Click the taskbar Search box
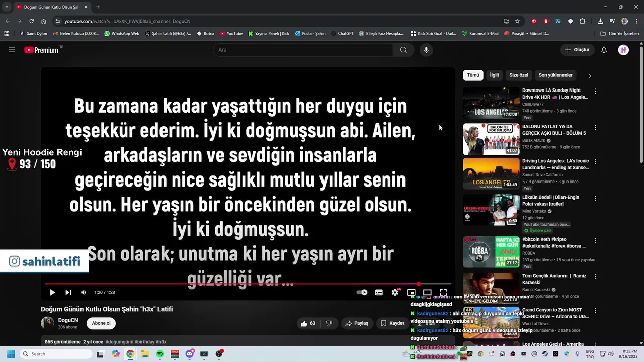The width and height of the screenshot is (644, 362). [55, 354]
